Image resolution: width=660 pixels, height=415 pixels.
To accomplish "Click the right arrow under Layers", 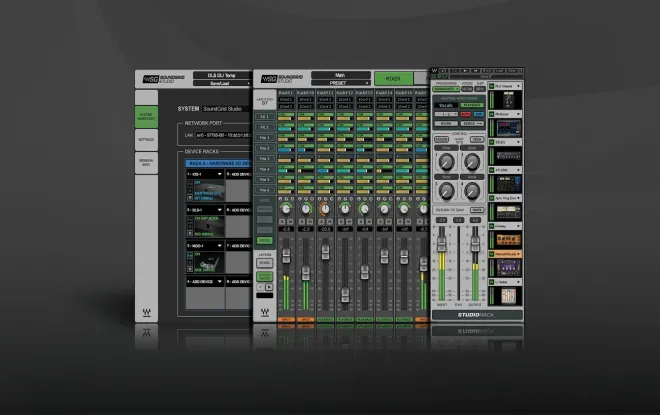I will click(x=269, y=287).
